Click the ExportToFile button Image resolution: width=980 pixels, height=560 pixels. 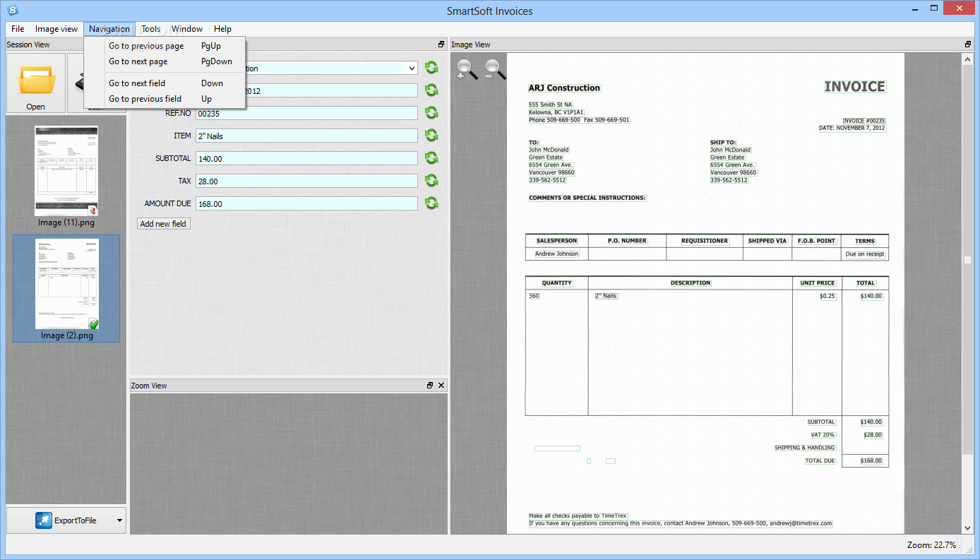(x=66, y=520)
